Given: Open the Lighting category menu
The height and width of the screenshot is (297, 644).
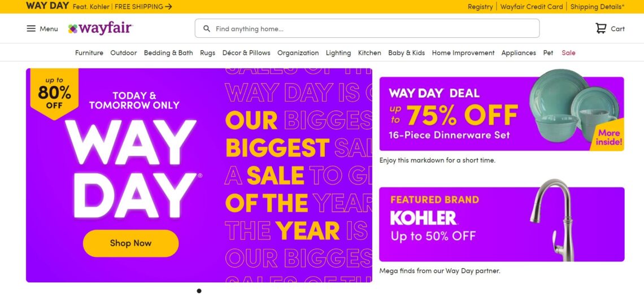Looking at the screenshot, I should (x=338, y=53).
